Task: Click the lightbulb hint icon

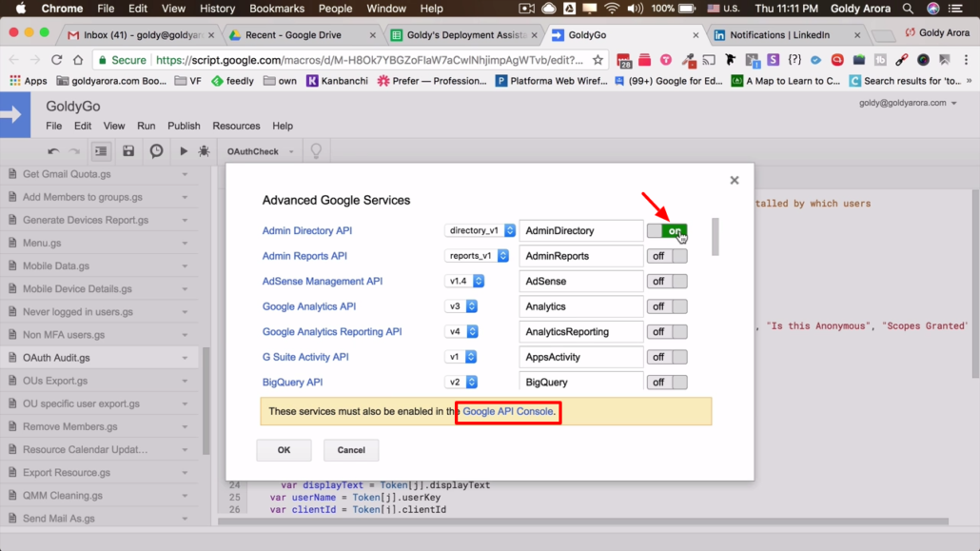Action: pos(316,150)
